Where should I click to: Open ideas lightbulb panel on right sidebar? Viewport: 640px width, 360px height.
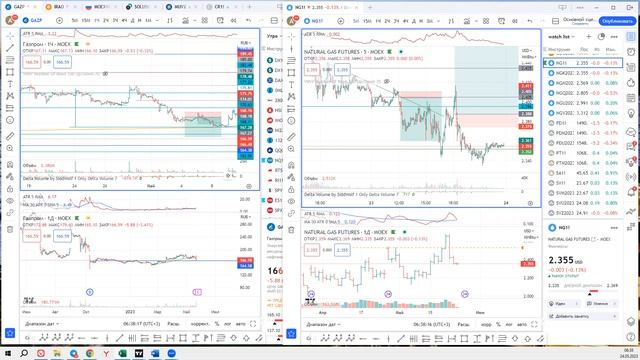[x=631, y=114]
